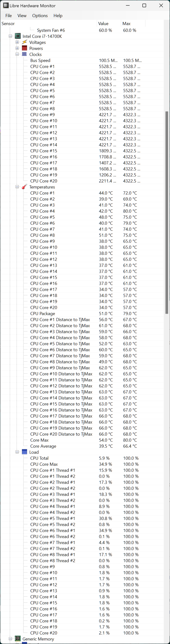Select CPU Core #1 under Clocks
The image size is (170, 644).
[x=82, y=67]
